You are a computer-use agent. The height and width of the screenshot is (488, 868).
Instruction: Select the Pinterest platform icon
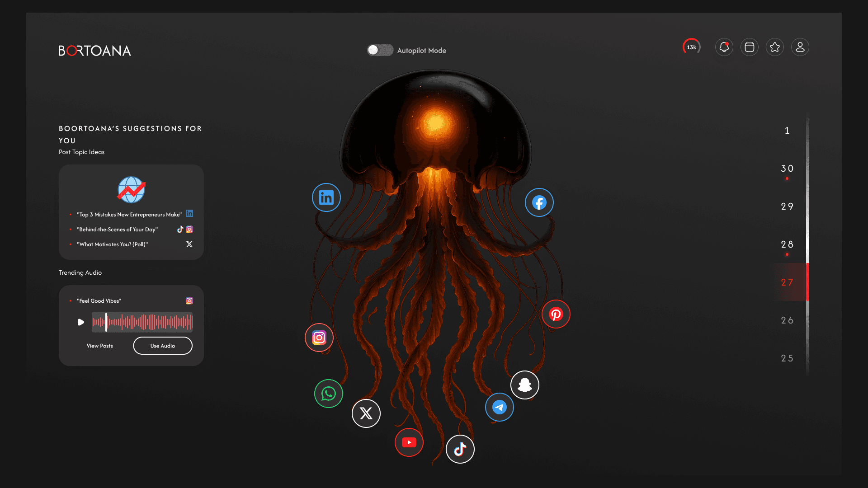point(556,314)
